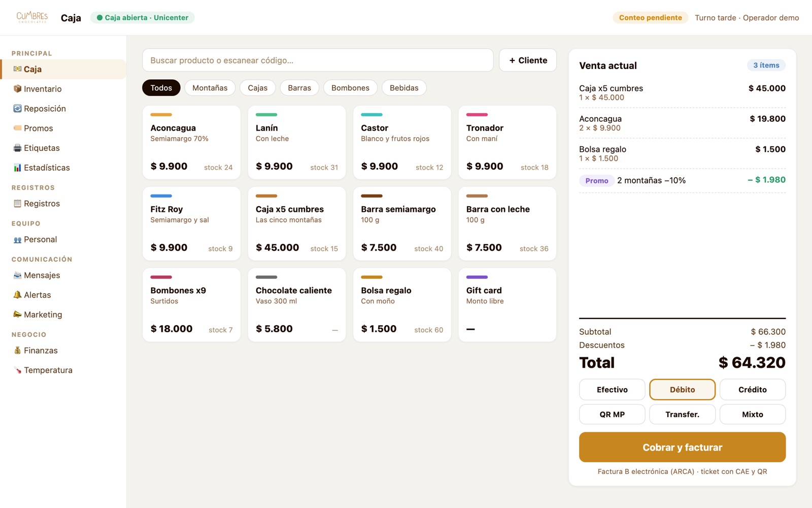Image resolution: width=812 pixels, height=508 pixels.
Task: Click the Inventario box icon
Action: (17, 89)
